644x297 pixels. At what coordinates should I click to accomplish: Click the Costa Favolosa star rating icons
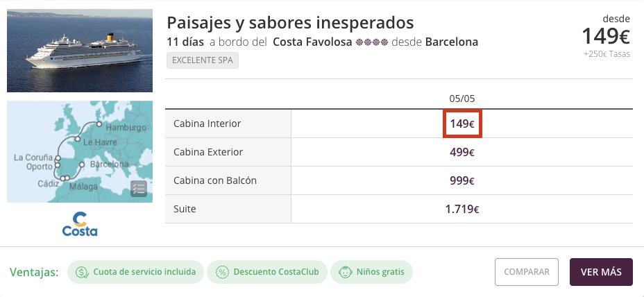(372, 42)
